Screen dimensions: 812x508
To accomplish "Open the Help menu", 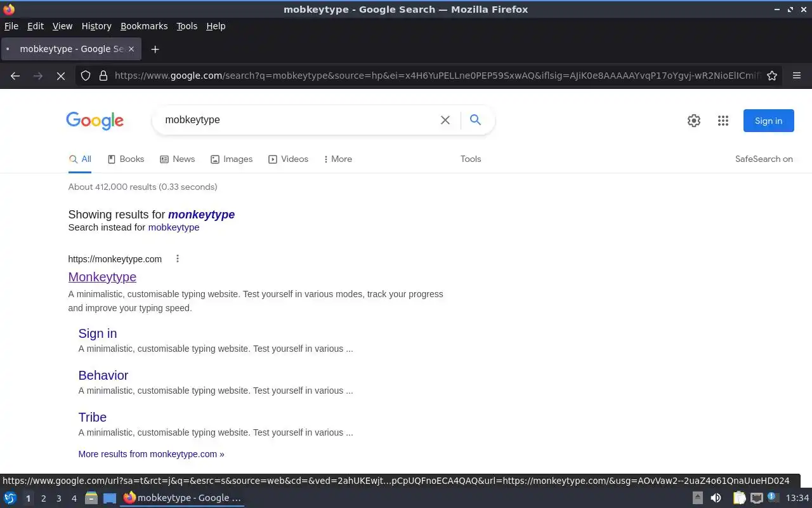I will (216, 26).
